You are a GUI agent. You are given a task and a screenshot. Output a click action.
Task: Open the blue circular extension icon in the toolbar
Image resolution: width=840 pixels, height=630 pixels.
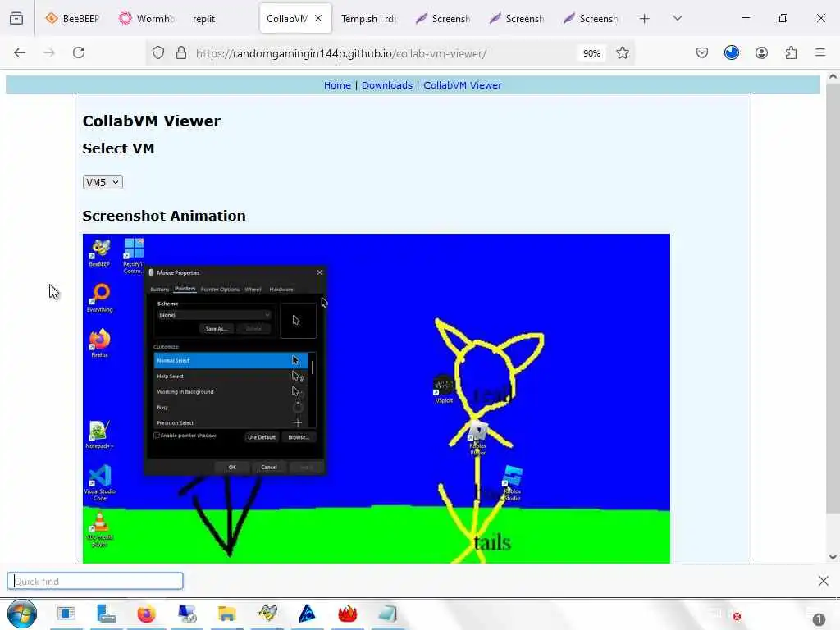tap(731, 52)
